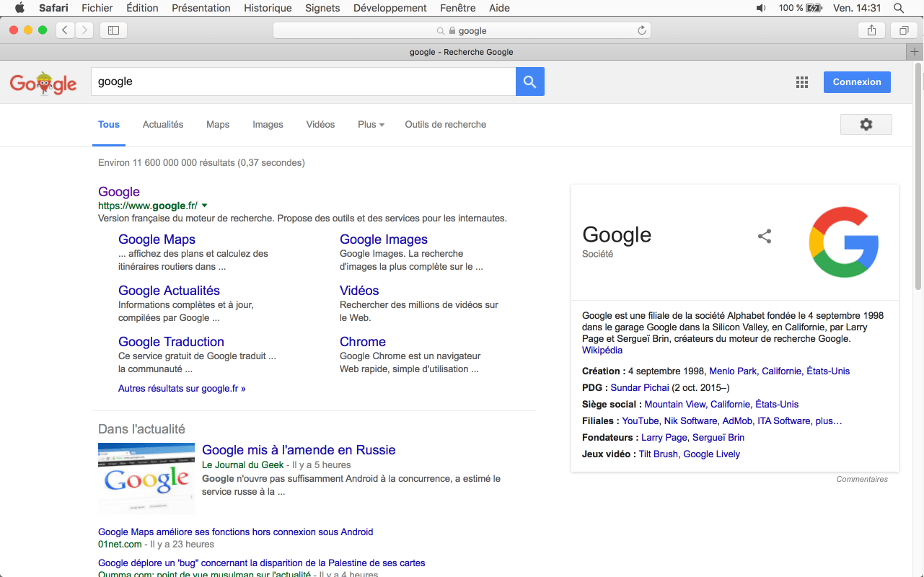Viewport: 924px width, 577px height.
Task: Open the Google Maps sitelink
Action: click(157, 239)
